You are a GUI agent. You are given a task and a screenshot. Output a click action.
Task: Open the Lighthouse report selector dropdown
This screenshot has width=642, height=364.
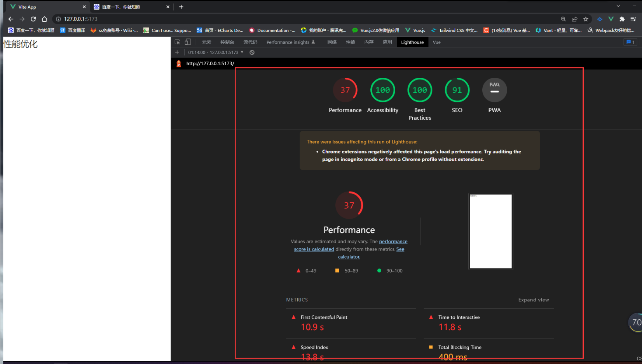(x=216, y=52)
